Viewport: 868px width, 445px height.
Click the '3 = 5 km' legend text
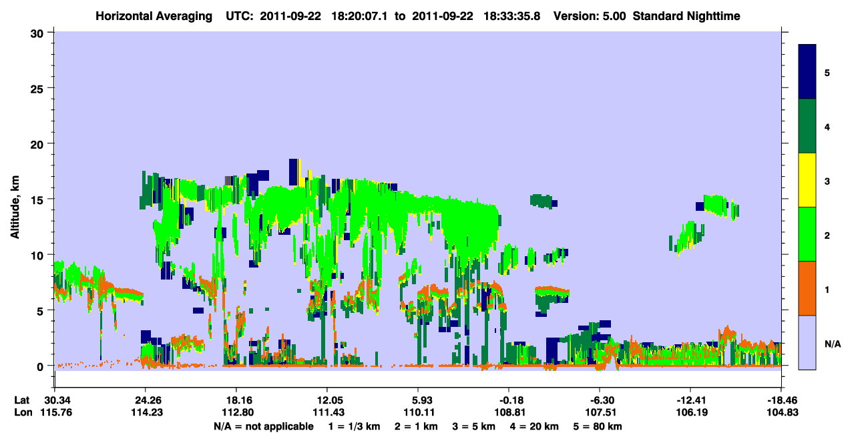coord(475,426)
